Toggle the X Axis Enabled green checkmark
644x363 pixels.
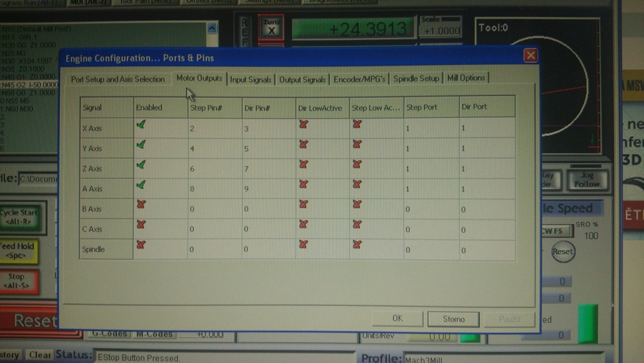pos(141,124)
